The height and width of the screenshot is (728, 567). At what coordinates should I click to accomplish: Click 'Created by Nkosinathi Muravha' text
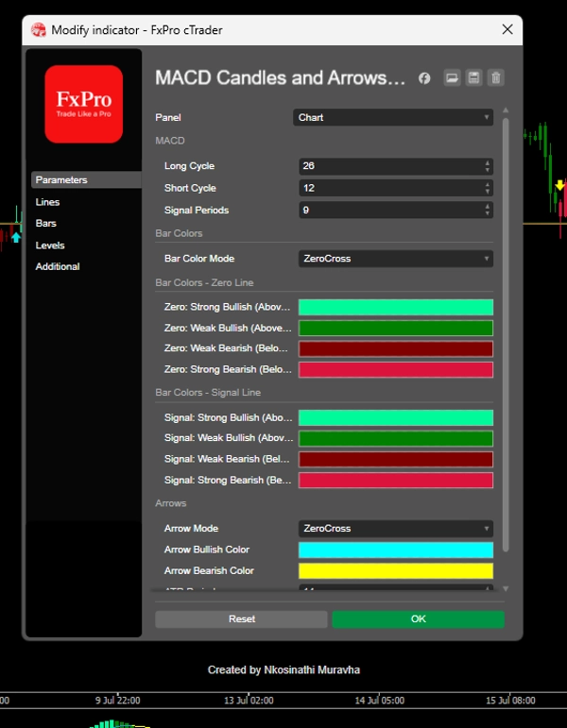click(x=283, y=670)
